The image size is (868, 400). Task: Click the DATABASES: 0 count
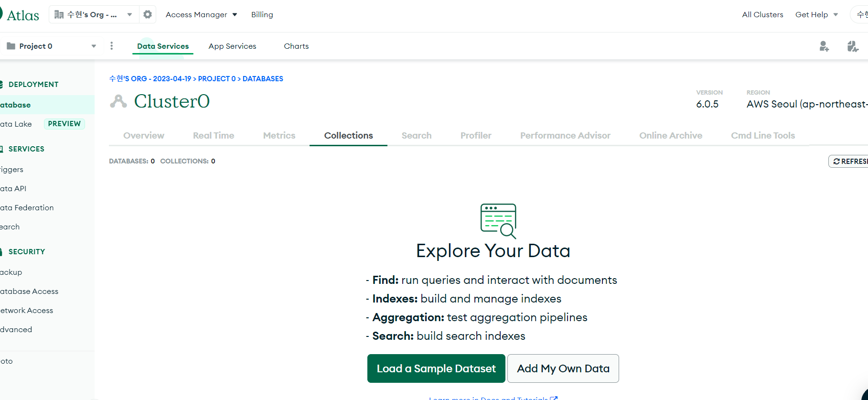pyautogui.click(x=132, y=161)
